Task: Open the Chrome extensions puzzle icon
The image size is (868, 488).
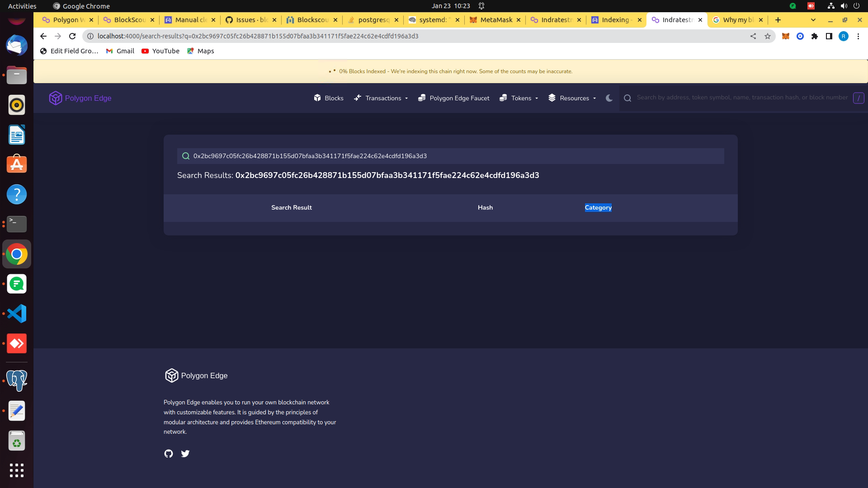Action: point(815,36)
